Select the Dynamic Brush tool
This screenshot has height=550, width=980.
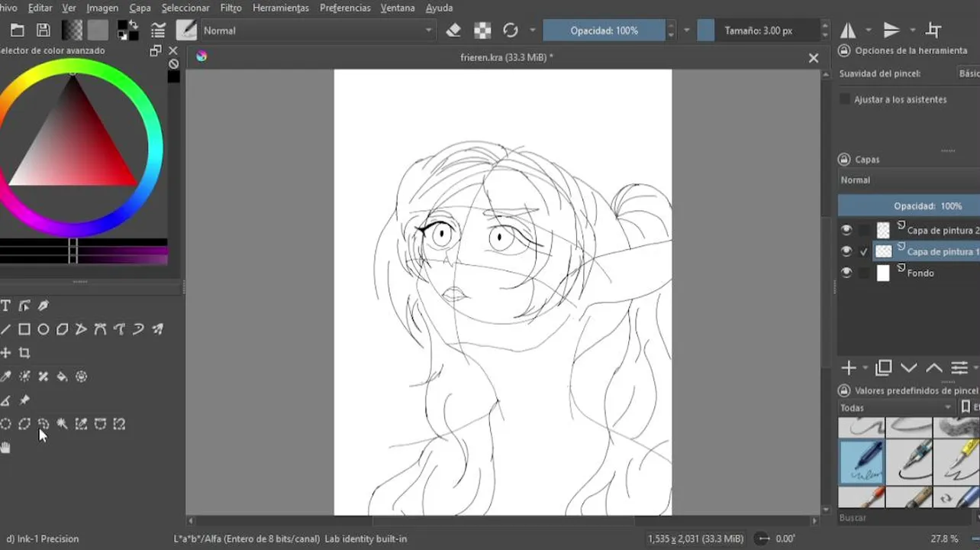point(138,329)
